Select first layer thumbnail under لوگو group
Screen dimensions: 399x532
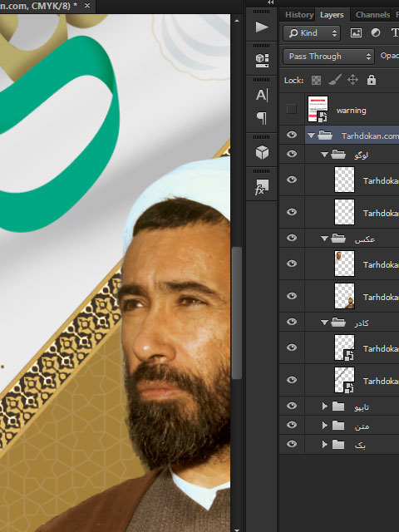[x=344, y=180]
